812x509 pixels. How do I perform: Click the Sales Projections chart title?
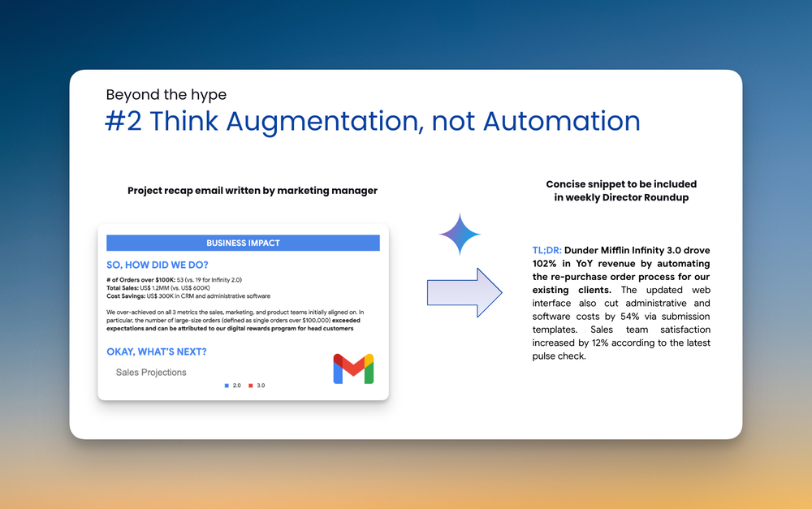[151, 373]
